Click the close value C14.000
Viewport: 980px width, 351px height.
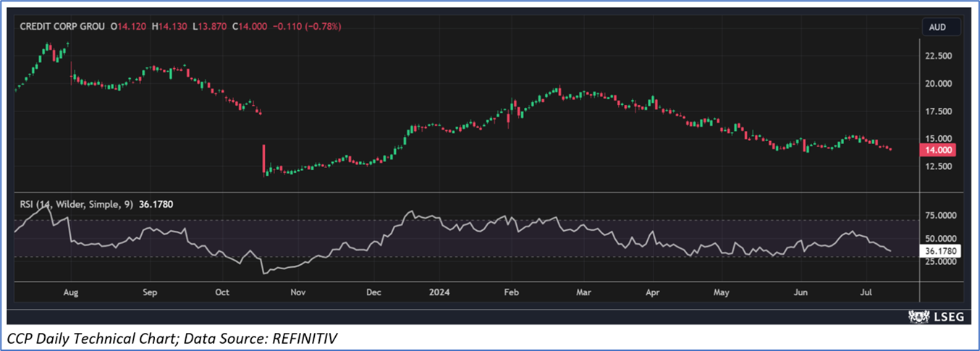(250, 26)
